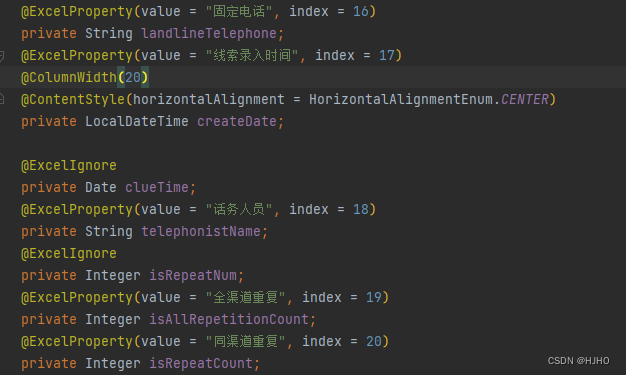626x375 pixels.
Task: Click the index value 20
Action: coord(374,341)
